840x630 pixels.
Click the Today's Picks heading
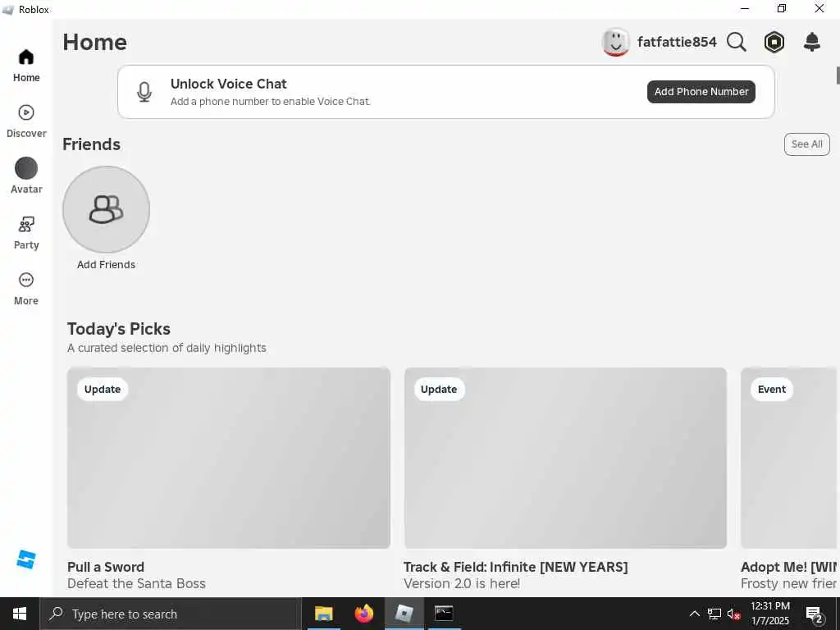tap(119, 329)
